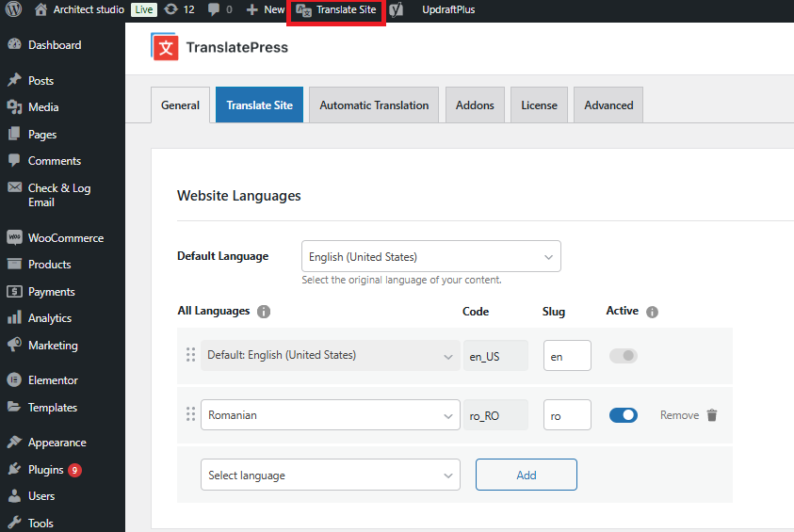
Task: Click the WooCommerce menu label
Action: pos(66,238)
